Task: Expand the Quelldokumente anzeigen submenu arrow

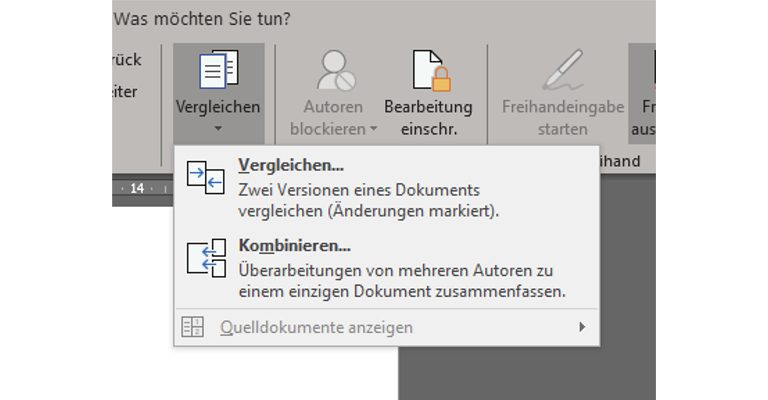Action: [582, 327]
